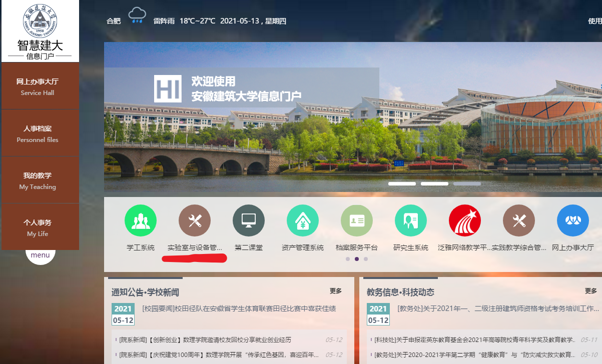Open 人事档案 Personnel files in sidebar
Image resolution: width=602 pixels, height=364 pixels.
[x=41, y=133]
